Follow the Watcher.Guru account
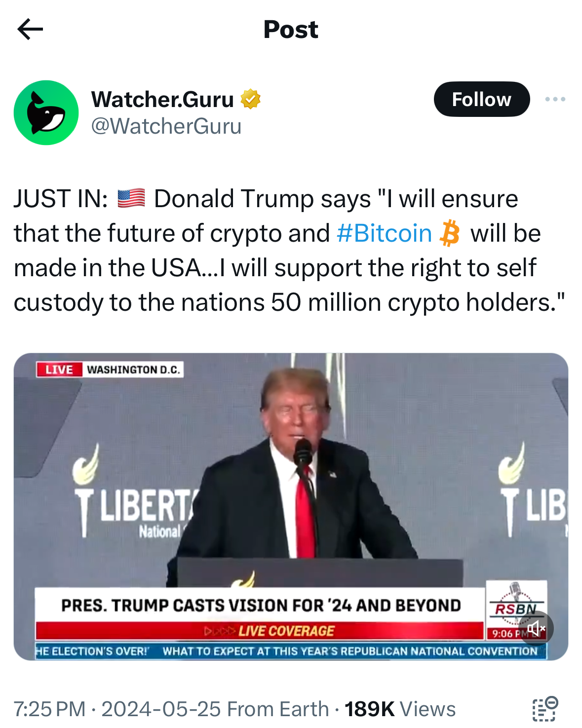Viewport: 582px width, 728px height. [x=481, y=99]
